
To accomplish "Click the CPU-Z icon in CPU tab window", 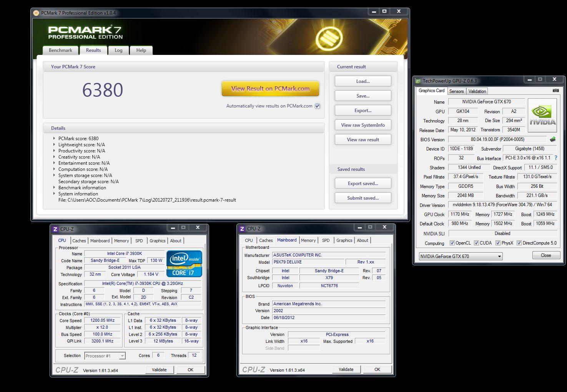I will tap(55, 229).
